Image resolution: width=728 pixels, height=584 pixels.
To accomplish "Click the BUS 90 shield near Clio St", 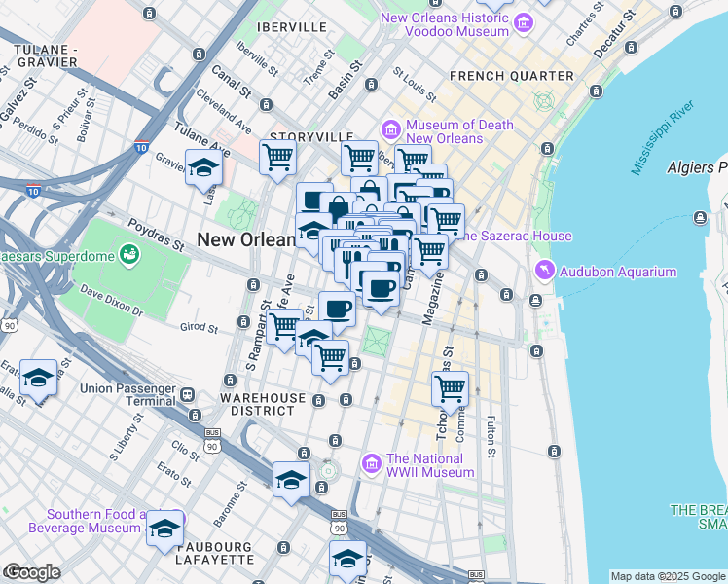I will point(212,441).
